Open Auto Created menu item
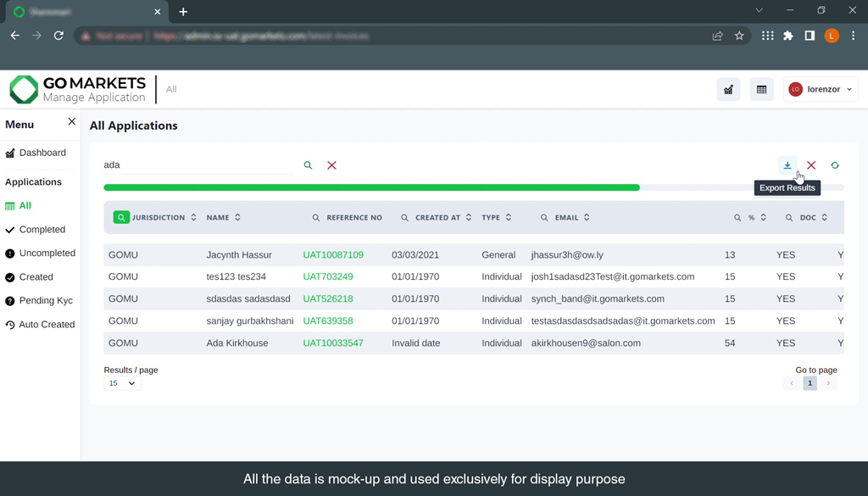The image size is (868, 496). pyautogui.click(x=40, y=325)
